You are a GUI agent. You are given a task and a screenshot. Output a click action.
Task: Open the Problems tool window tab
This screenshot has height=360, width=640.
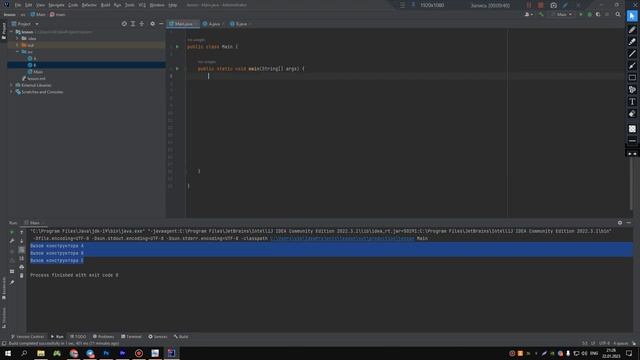(103, 337)
